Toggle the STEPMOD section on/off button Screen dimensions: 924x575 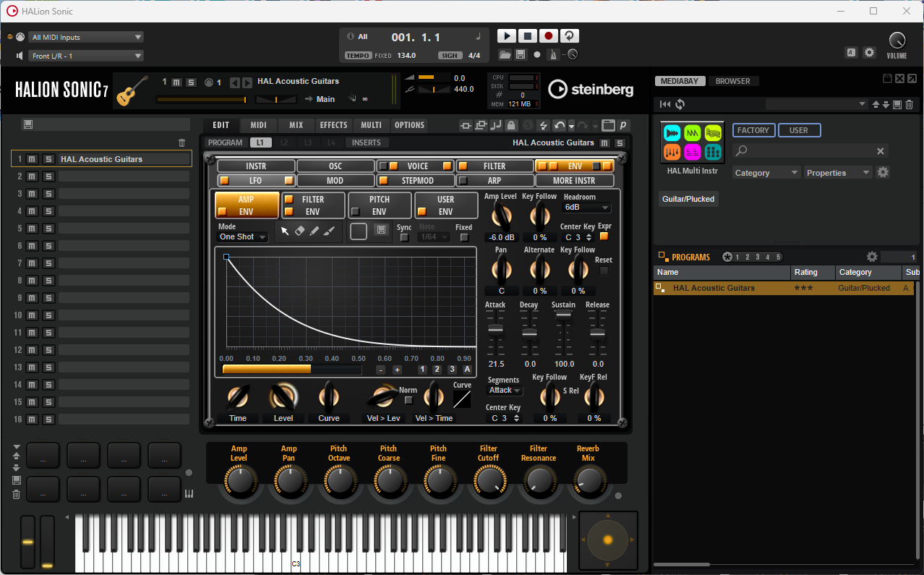coord(383,181)
